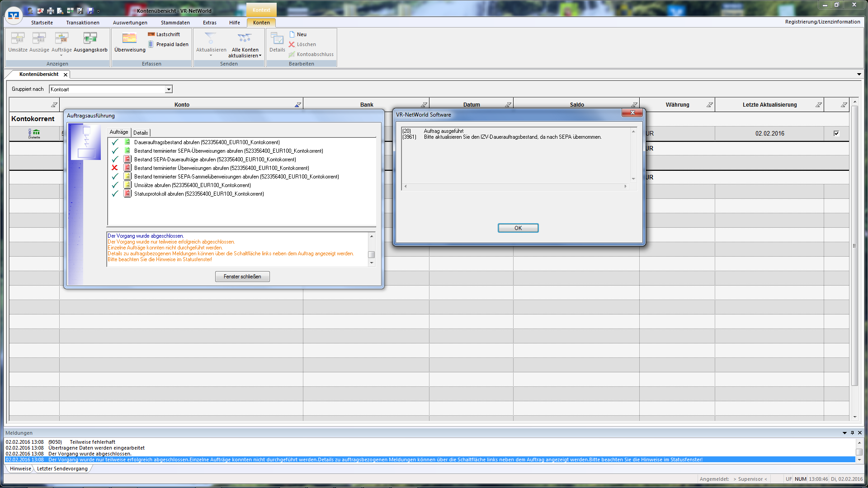Click the Löschen red X item

[302, 44]
